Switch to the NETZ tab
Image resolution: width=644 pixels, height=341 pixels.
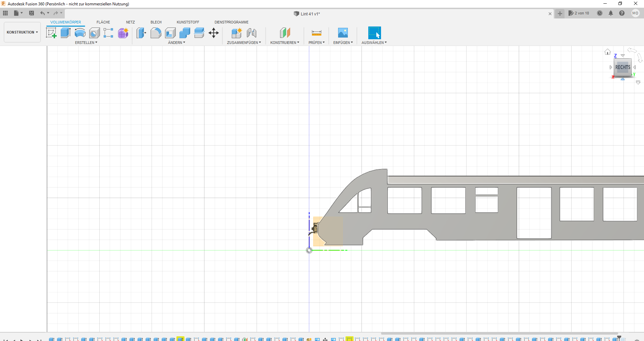(130, 22)
